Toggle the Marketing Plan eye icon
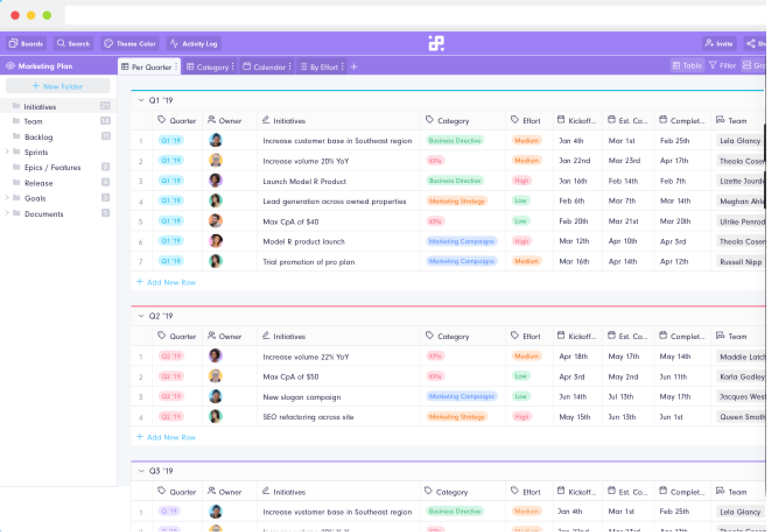The image size is (768, 532). pos(10,66)
